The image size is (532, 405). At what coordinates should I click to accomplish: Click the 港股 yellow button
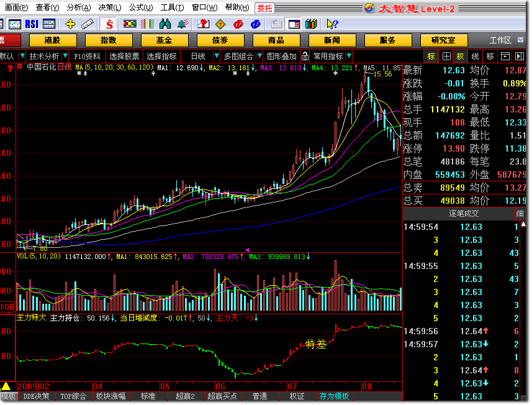point(53,40)
